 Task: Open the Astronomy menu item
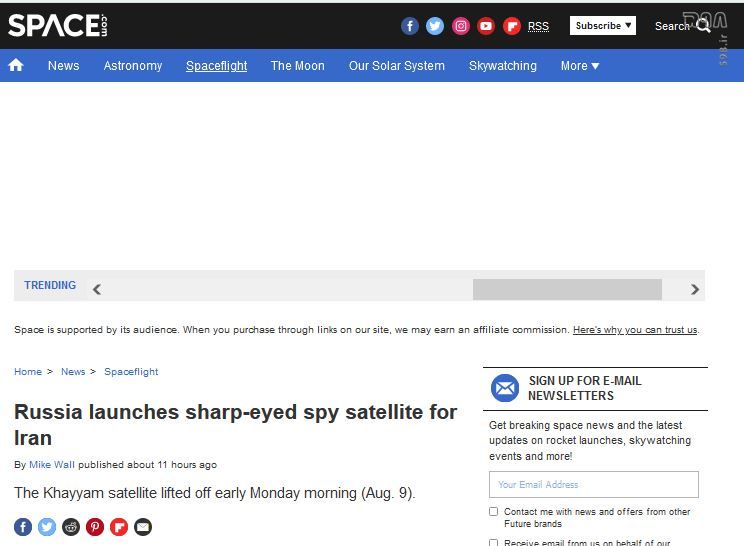(133, 65)
